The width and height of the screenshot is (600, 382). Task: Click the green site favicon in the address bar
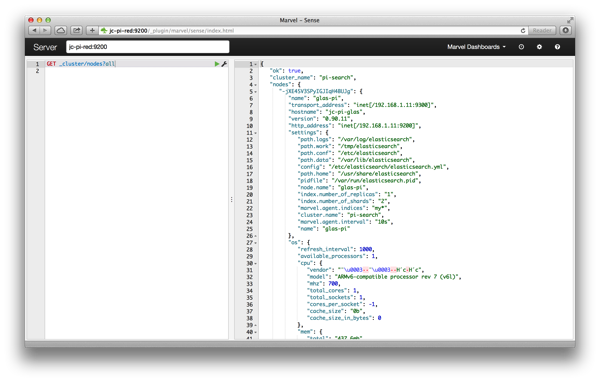[104, 30]
